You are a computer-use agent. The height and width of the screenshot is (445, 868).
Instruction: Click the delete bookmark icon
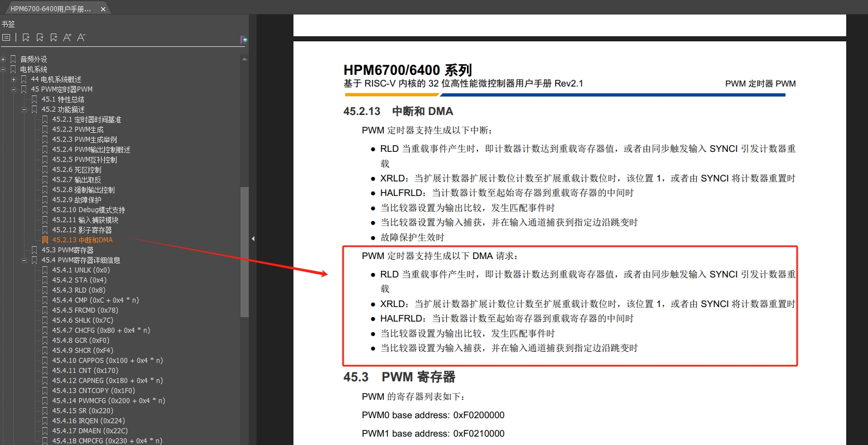(26, 37)
